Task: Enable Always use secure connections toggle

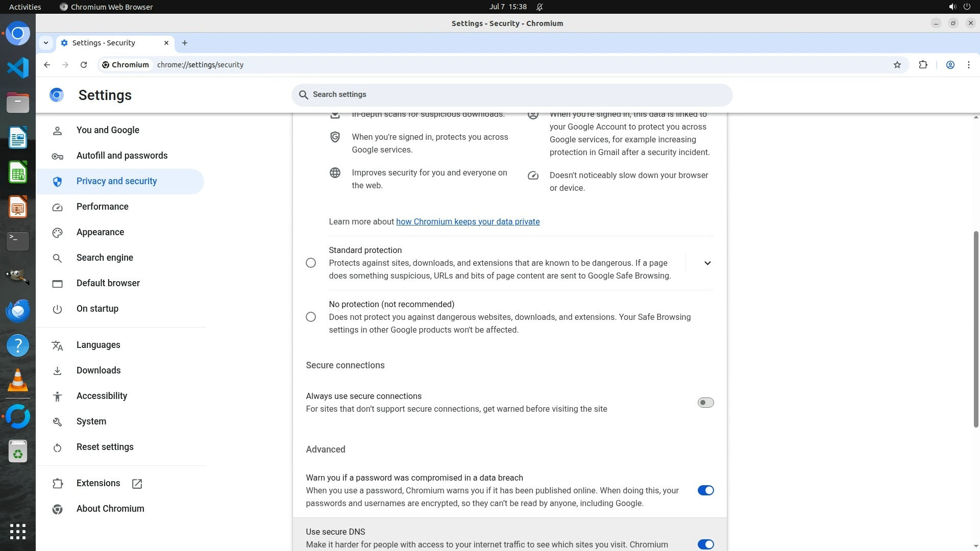Action: click(x=705, y=403)
